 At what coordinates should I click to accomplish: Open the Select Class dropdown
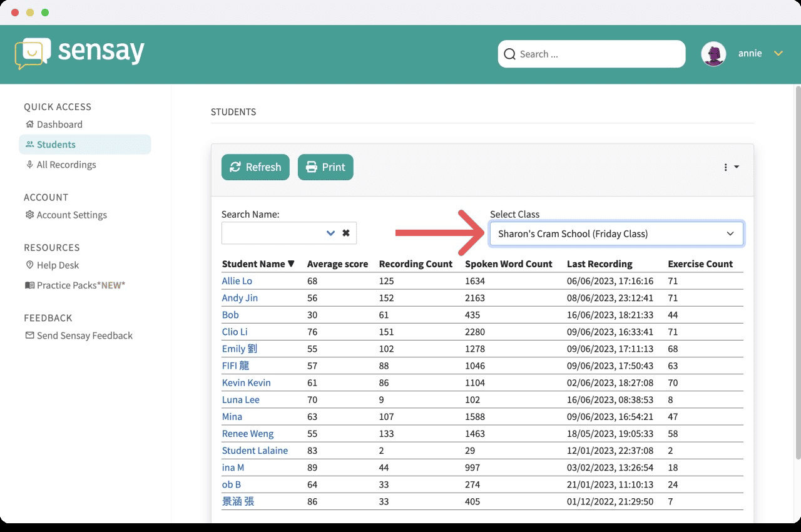(x=616, y=233)
